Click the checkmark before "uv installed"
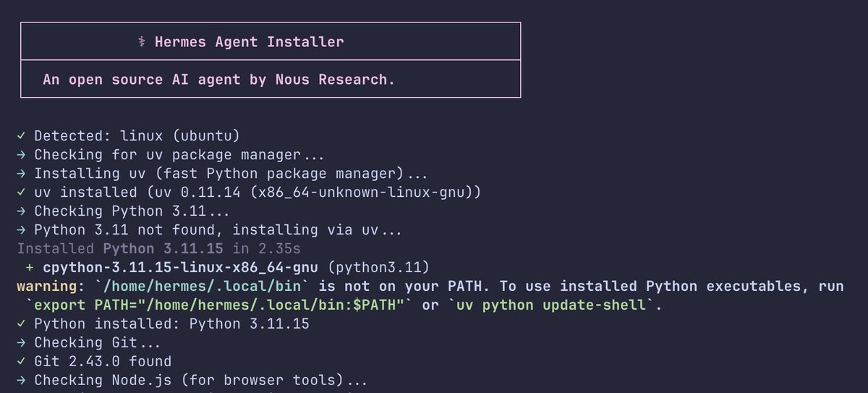The height and width of the screenshot is (393, 868). coord(22,193)
